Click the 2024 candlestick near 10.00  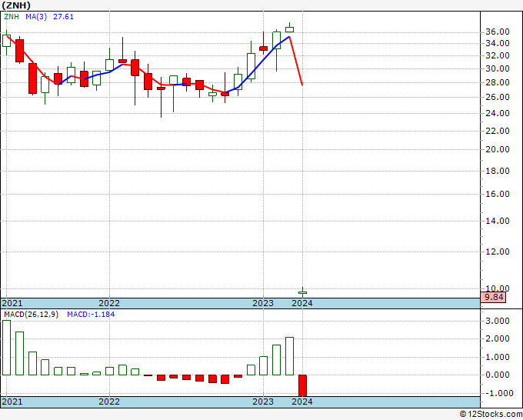(302, 292)
